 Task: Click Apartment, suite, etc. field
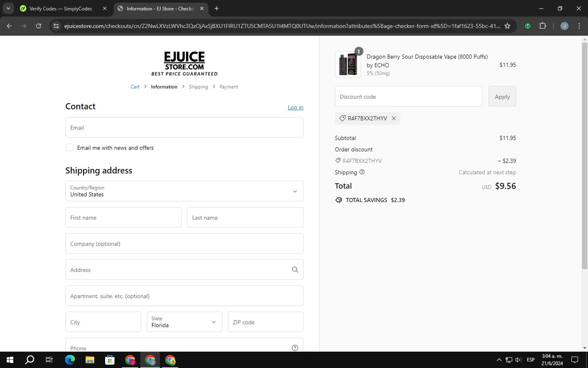click(x=184, y=296)
